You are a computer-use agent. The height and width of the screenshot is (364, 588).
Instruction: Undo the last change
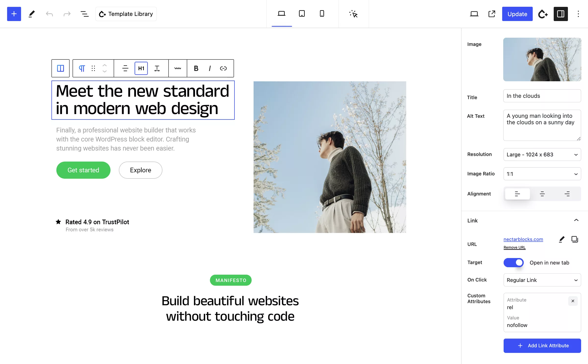pyautogui.click(x=49, y=14)
